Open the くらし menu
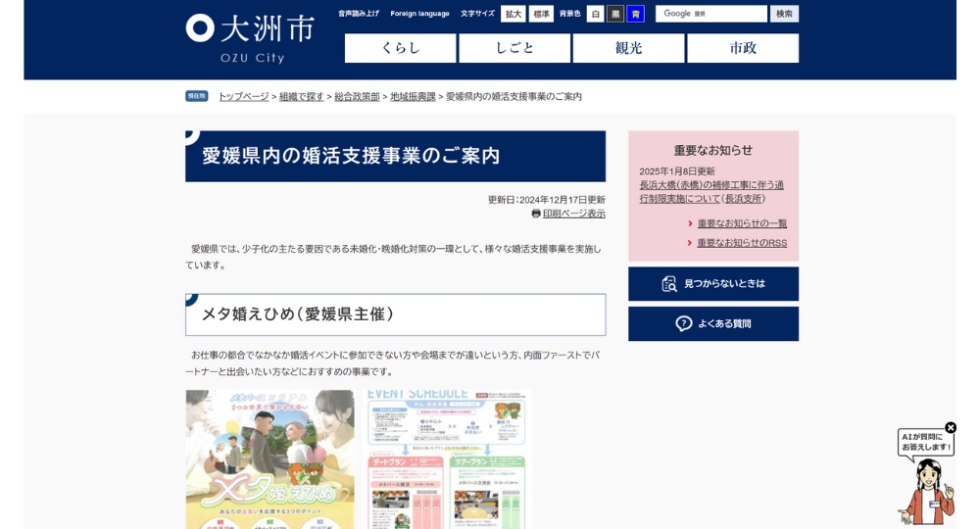This screenshot has width=980, height=529. tap(401, 48)
